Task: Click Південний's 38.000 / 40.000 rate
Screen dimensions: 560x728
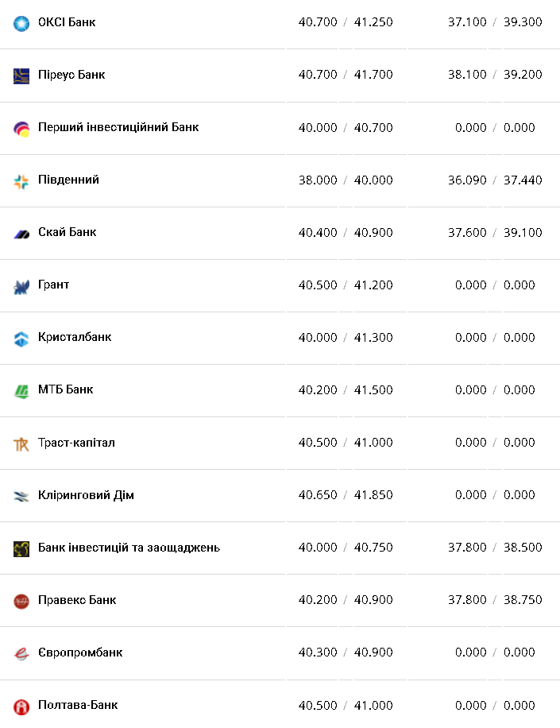Action: 346,180
